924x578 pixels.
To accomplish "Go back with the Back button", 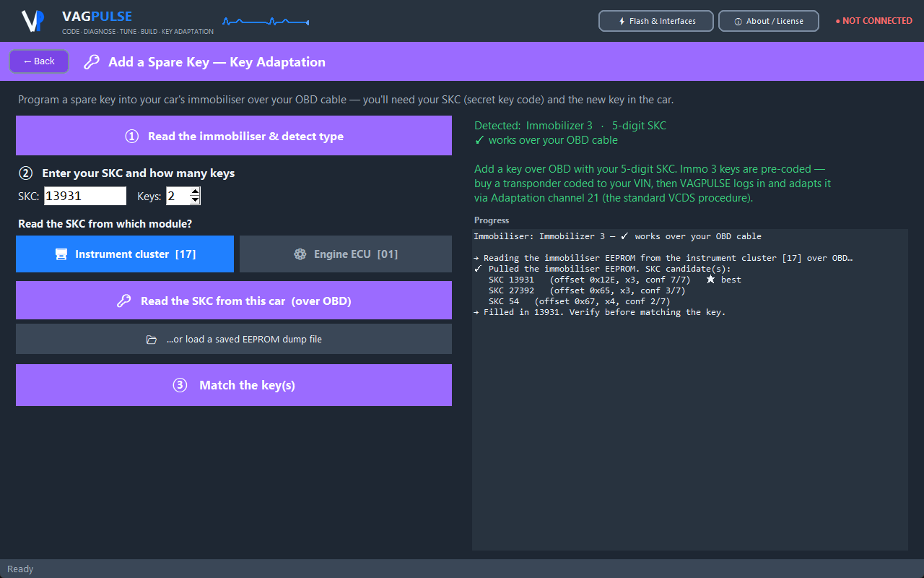I will click(39, 61).
